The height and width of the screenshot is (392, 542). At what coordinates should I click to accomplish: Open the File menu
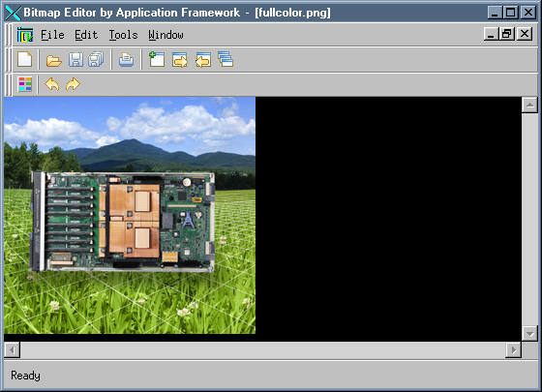click(x=52, y=35)
